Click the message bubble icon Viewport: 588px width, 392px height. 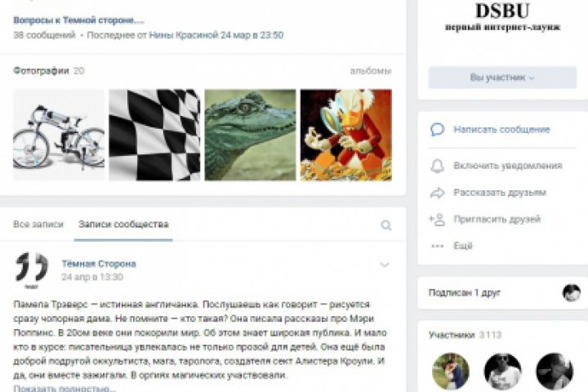(x=437, y=129)
